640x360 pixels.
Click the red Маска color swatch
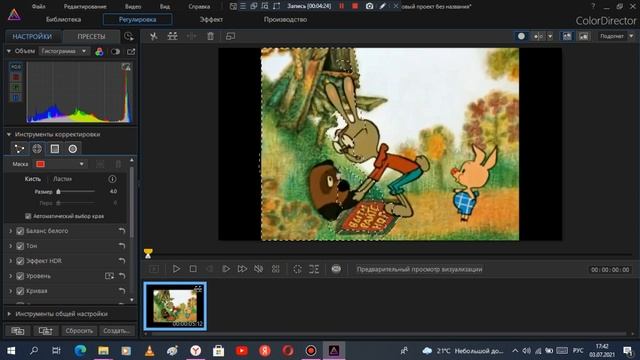pos(40,164)
